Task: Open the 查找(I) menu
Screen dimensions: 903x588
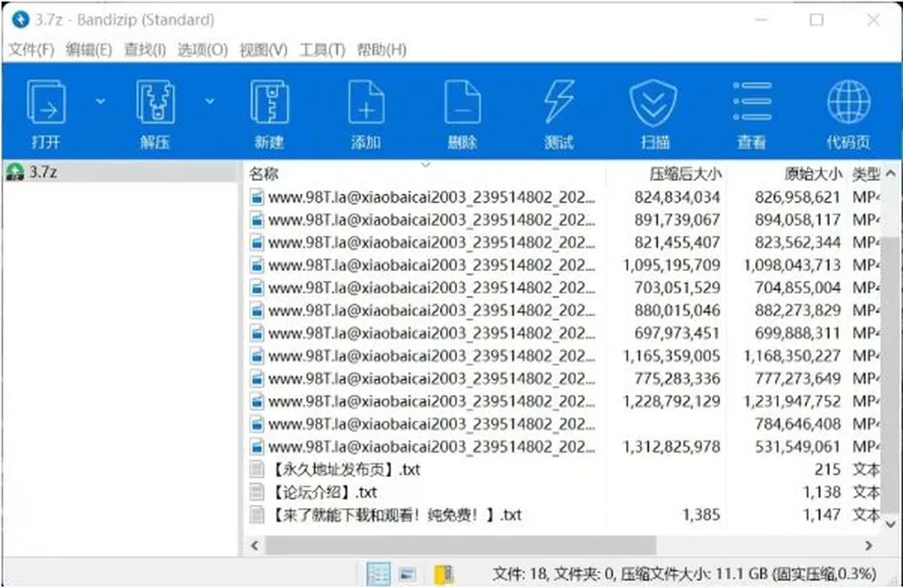Action: [x=145, y=50]
